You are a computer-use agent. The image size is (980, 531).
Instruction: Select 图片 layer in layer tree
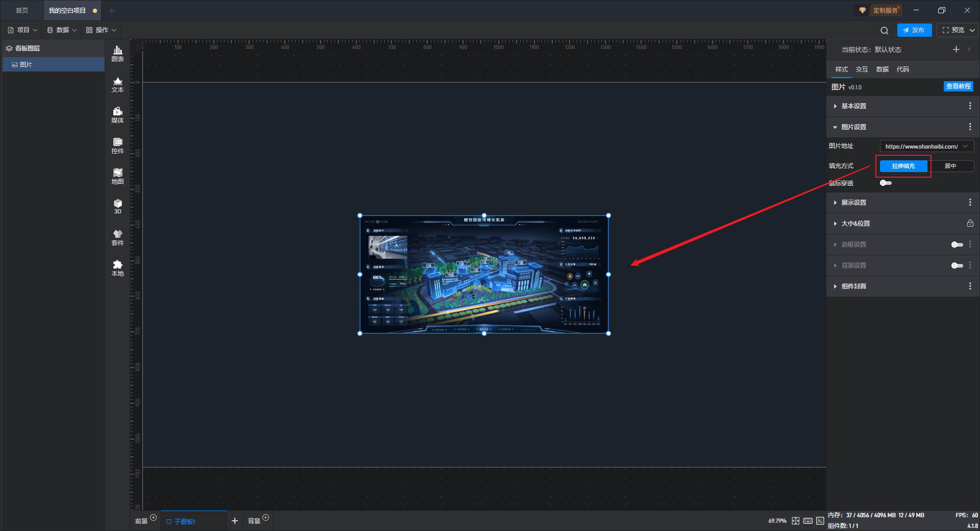pyautogui.click(x=54, y=64)
